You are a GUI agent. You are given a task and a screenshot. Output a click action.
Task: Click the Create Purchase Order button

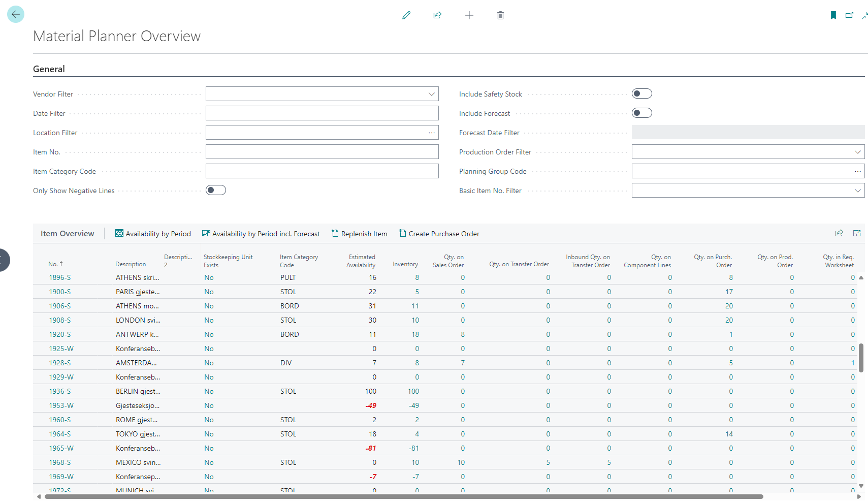click(x=439, y=234)
